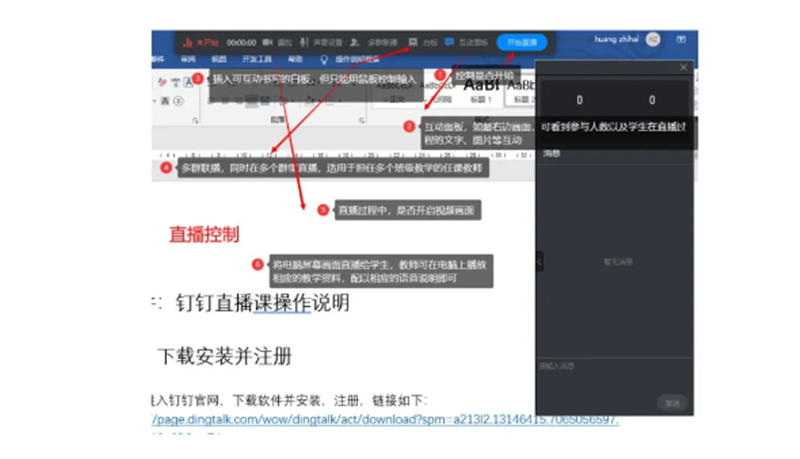Apply the 标题 1 heading style
The height and width of the screenshot is (459, 800).
(x=481, y=92)
